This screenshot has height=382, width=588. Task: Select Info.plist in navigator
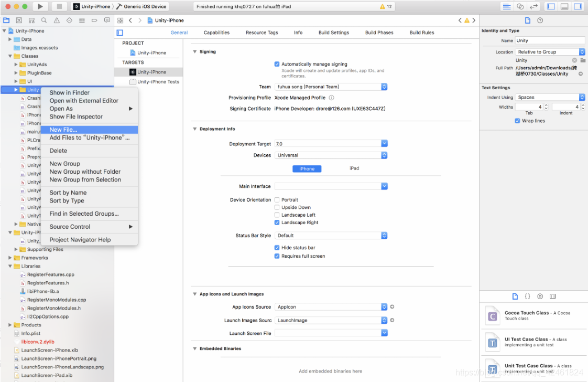[31, 334]
